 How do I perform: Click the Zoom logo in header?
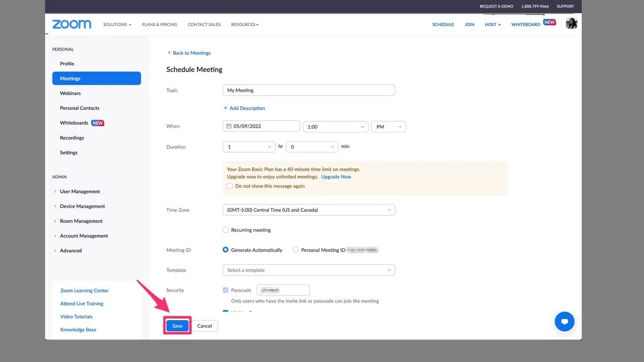(71, 25)
